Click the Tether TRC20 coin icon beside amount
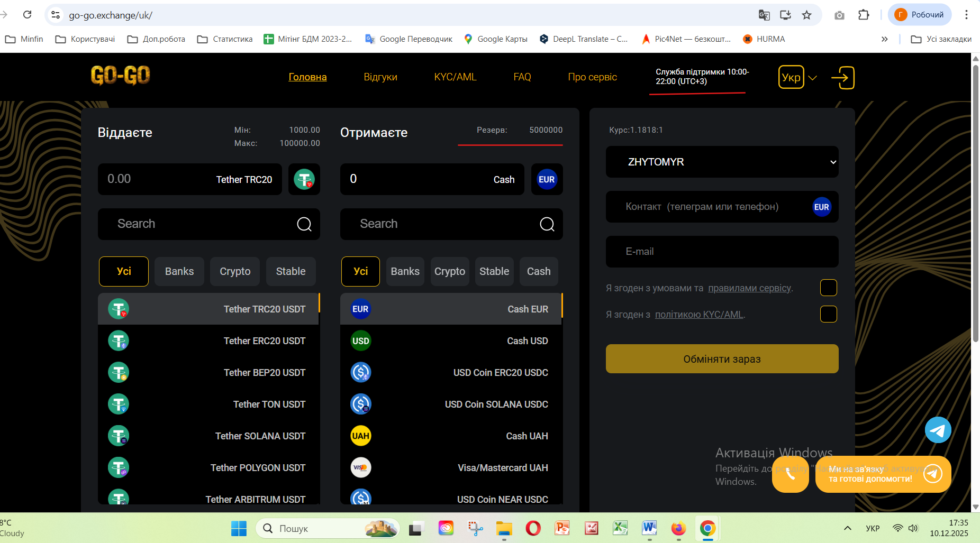 [304, 179]
